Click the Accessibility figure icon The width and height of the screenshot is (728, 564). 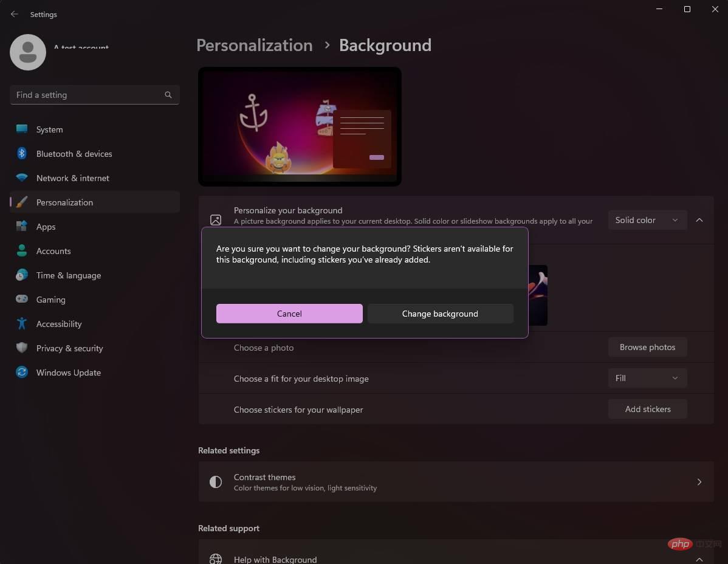point(22,323)
